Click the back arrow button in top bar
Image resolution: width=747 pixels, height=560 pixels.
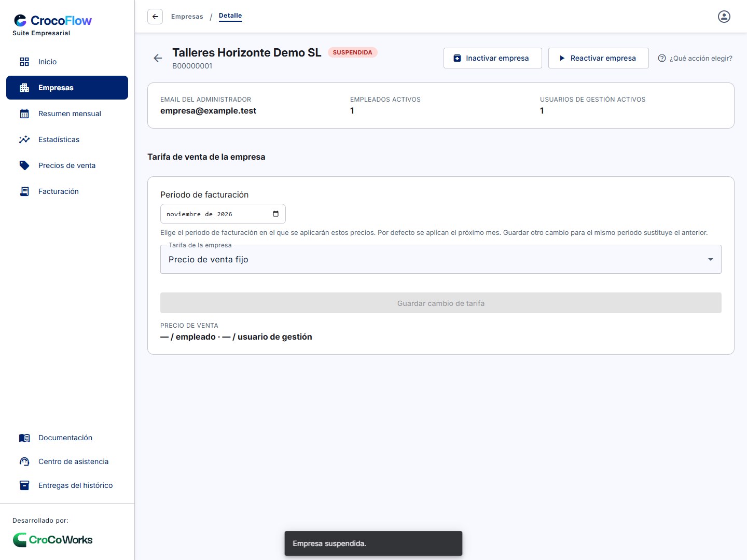(x=155, y=17)
